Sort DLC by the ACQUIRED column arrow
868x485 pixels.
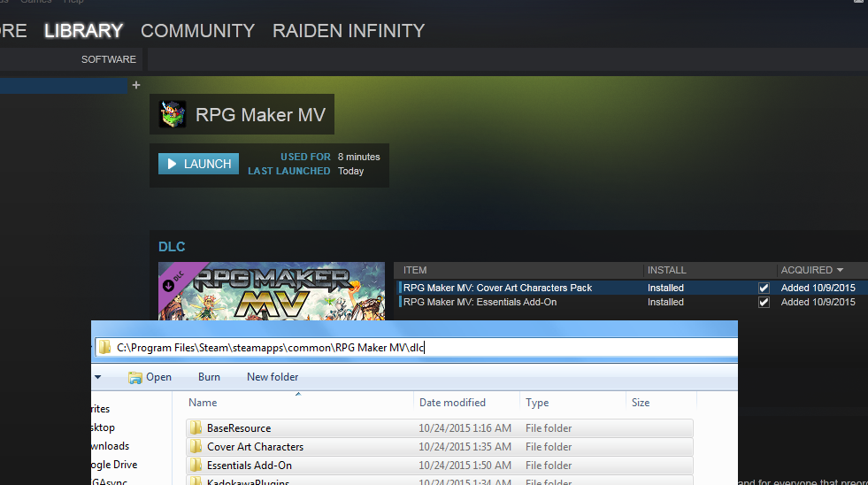point(841,270)
